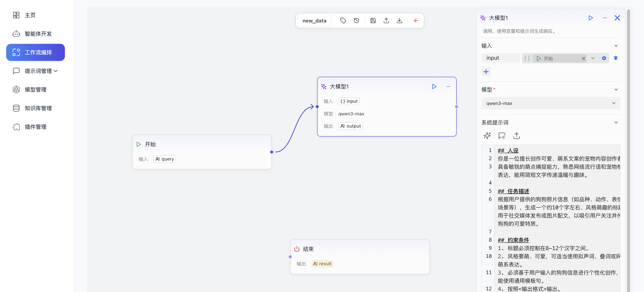Go to 智能体开发 page
The height and width of the screenshot is (292, 644).
coord(38,34)
